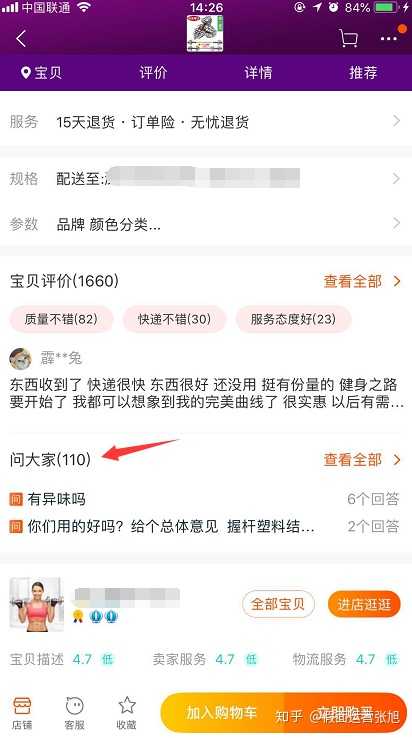Screen dimensions: 412x738
Task: Tap 加入购物车 button
Action: 222,713
